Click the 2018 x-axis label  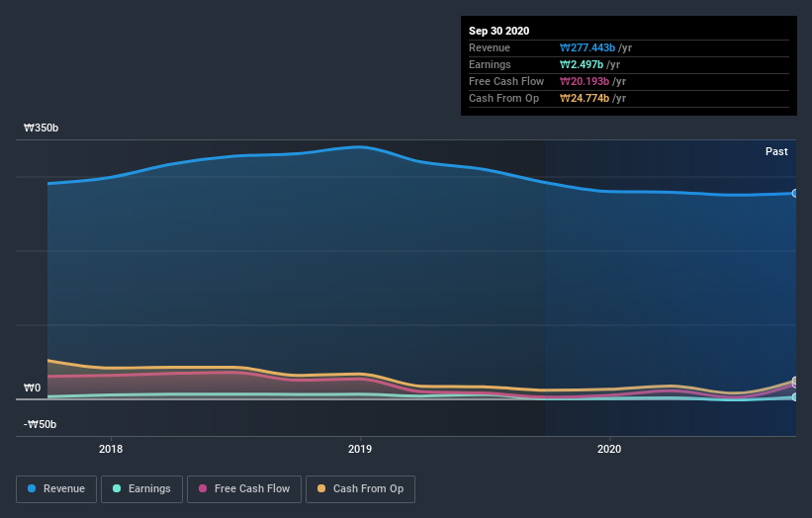coord(111,449)
